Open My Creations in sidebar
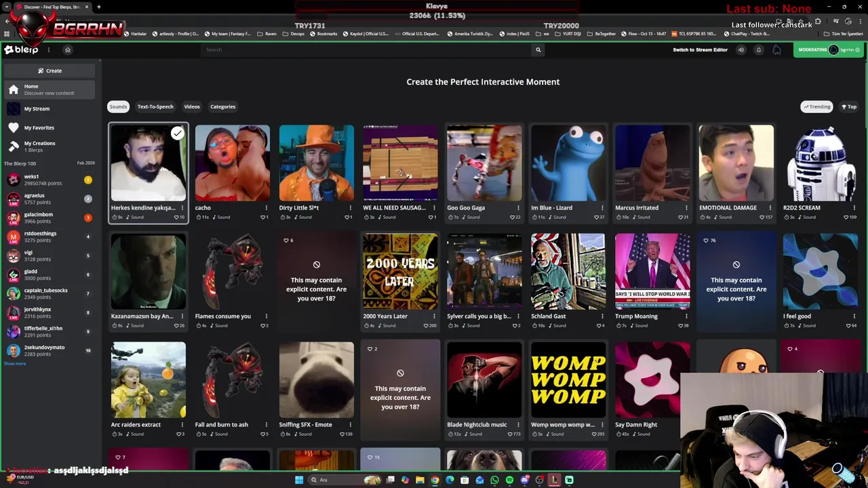868x488 pixels. 50,146
